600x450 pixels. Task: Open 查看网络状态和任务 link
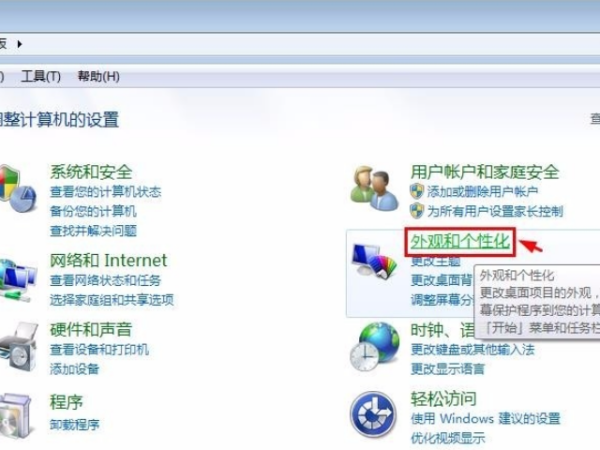105,280
